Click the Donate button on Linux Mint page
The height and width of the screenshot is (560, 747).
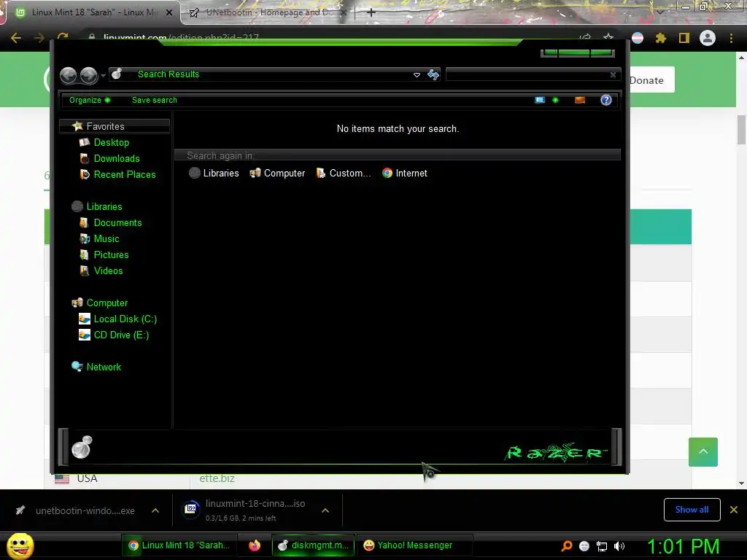click(651, 80)
